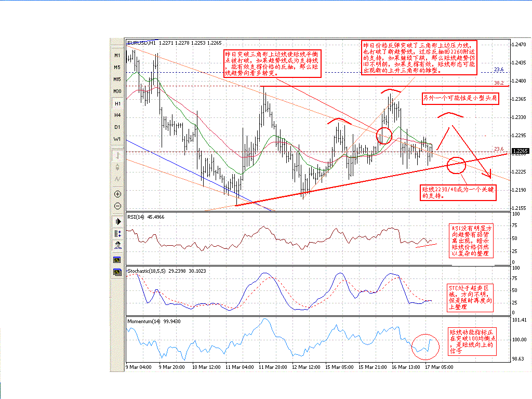Viewport: 532px width, 399px height.
Task: Click the 17 Mar 05:00 time label
Action: (x=439, y=367)
